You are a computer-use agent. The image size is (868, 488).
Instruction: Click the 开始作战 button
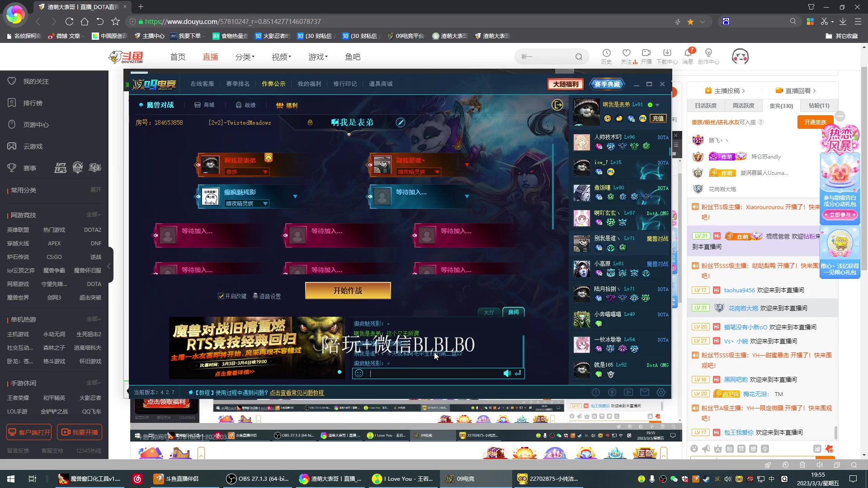(348, 291)
